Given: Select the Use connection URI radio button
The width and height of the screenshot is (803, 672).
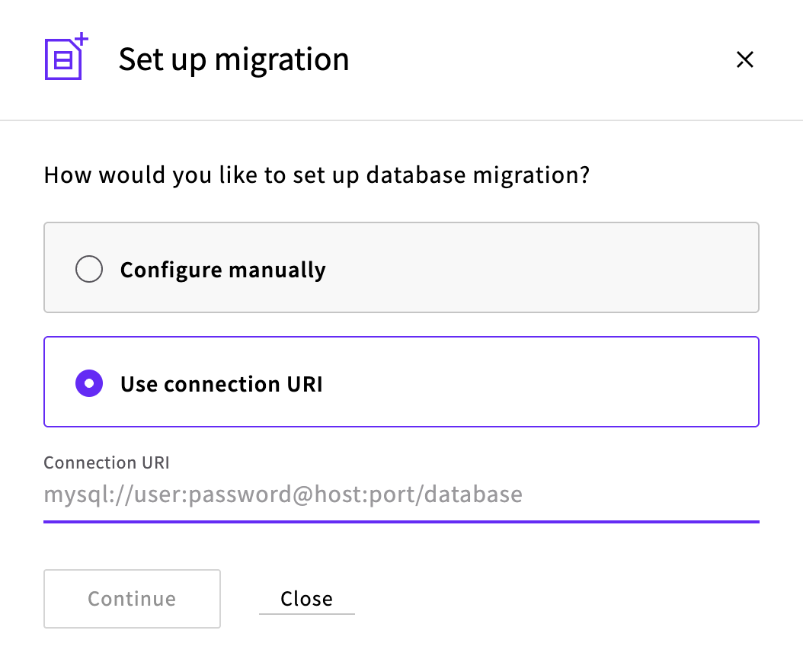Looking at the screenshot, I should [89, 384].
